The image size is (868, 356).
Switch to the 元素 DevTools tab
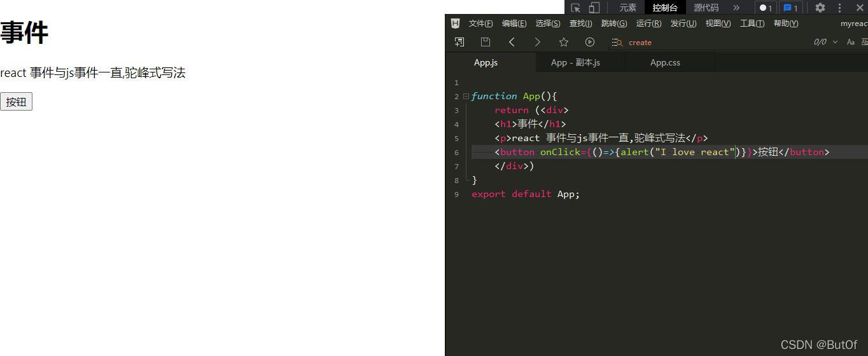(627, 8)
